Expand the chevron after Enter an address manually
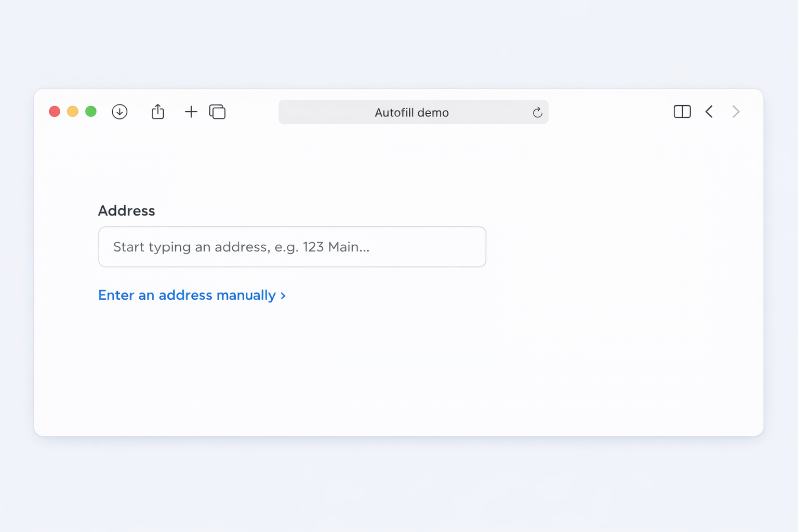 pos(283,296)
